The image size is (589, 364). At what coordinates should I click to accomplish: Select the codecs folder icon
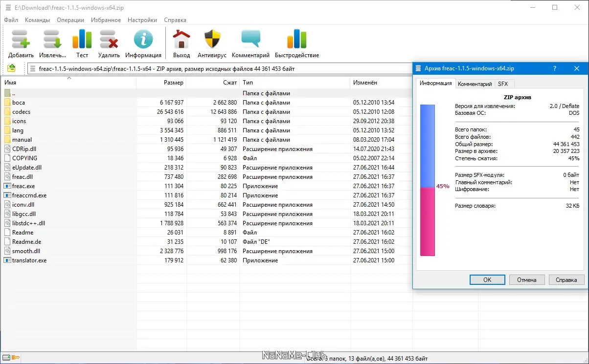click(x=7, y=111)
